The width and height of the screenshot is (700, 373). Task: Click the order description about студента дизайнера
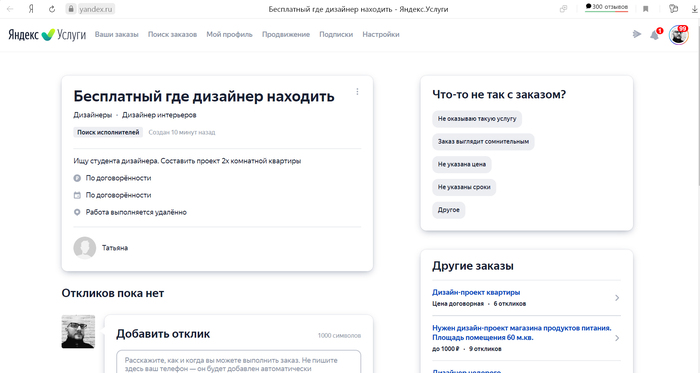pyautogui.click(x=187, y=161)
